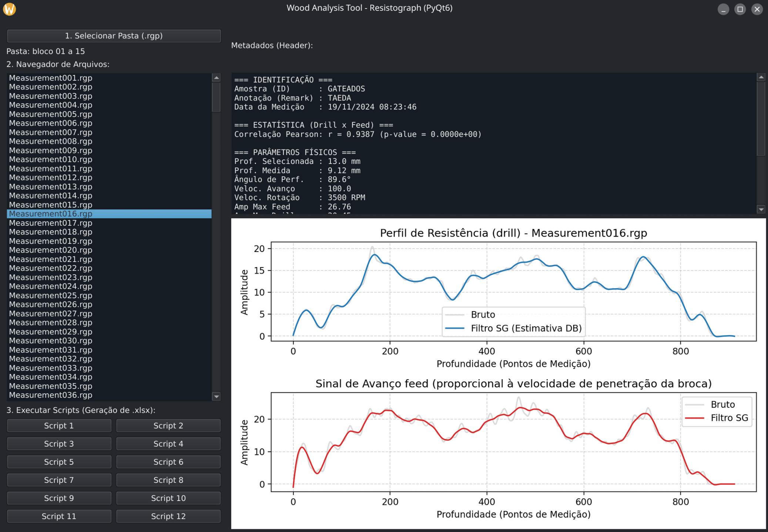This screenshot has width=768, height=532.
Task: Start Script 12
Action: pos(168,516)
